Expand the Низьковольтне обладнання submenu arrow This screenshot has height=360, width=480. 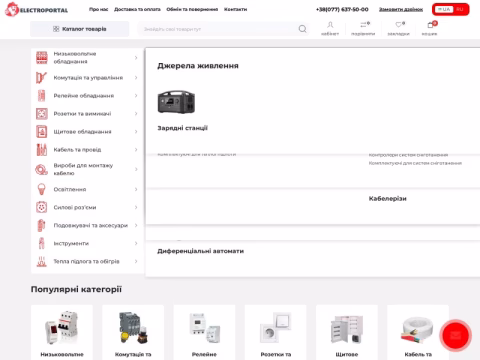(136, 58)
